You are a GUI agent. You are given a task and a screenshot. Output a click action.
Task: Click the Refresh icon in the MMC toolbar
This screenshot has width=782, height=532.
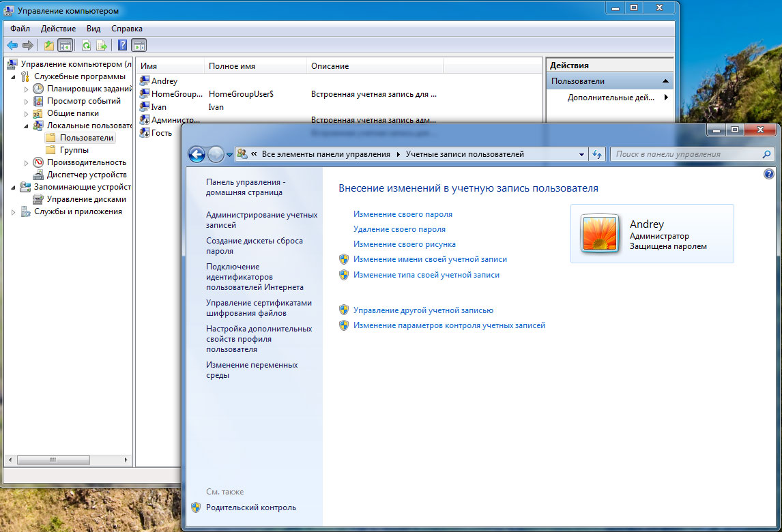point(86,46)
